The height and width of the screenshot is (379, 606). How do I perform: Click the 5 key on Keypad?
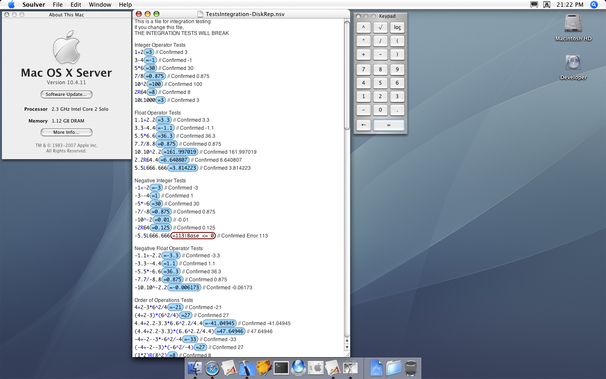pos(380,83)
